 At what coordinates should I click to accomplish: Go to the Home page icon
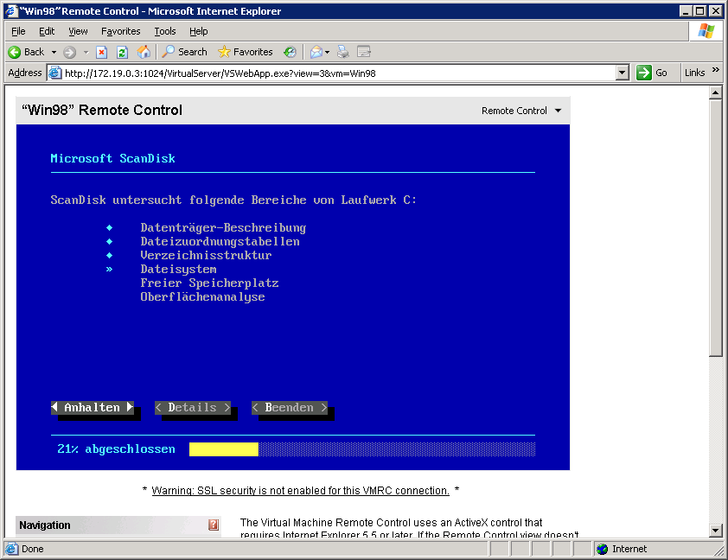coord(144,52)
